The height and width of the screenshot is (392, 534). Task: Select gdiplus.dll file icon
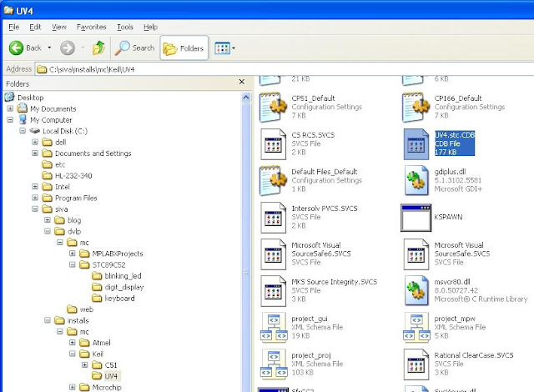416,180
